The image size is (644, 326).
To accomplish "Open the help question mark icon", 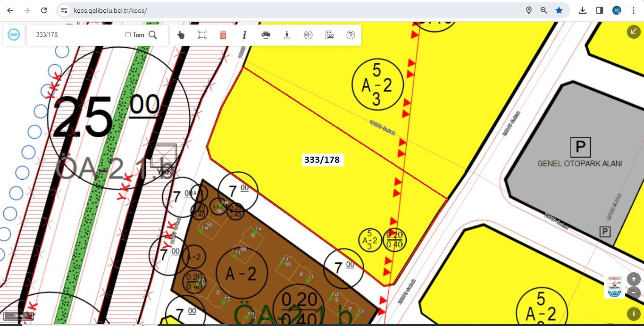I will pos(351,35).
